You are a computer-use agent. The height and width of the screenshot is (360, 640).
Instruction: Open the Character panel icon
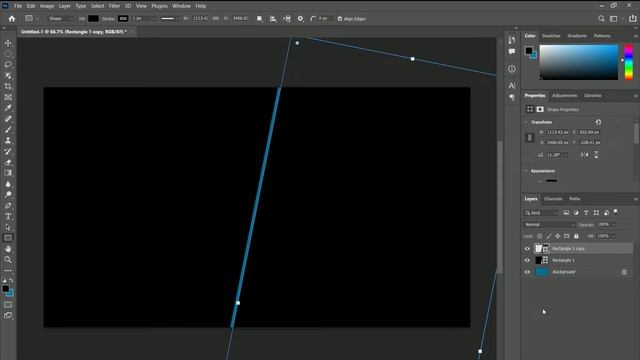point(512,86)
